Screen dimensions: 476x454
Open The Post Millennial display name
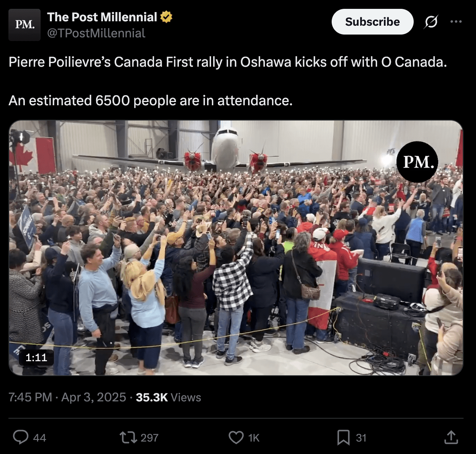pos(102,17)
